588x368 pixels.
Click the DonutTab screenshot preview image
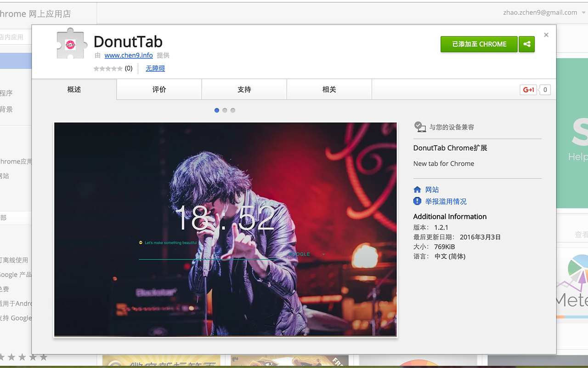pyautogui.click(x=226, y=229)
